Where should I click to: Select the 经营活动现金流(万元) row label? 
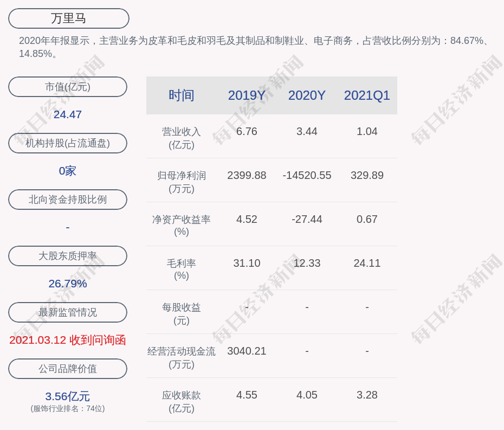[182, 358]
